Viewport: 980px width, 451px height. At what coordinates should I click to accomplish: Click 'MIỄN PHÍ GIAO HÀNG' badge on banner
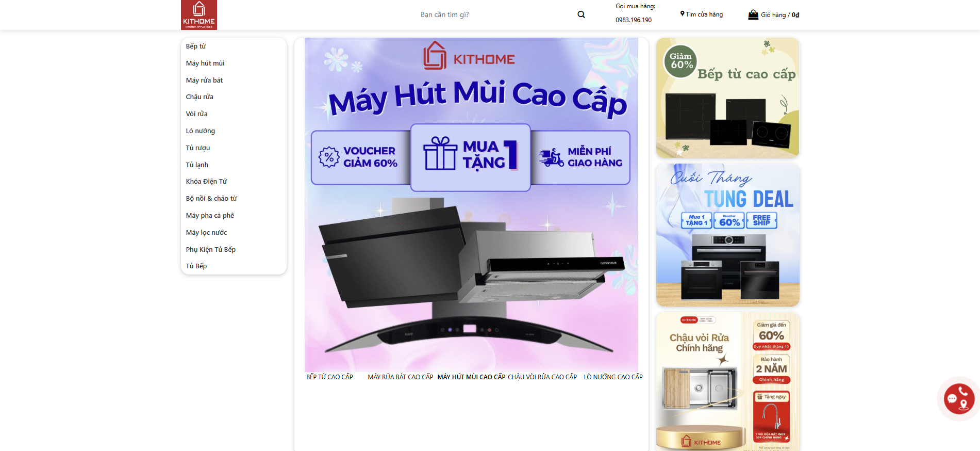click(580, 157)
